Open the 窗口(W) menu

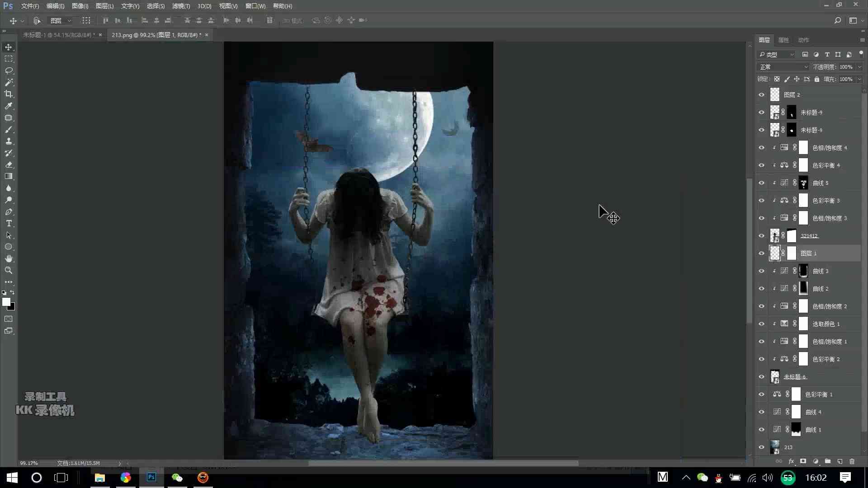pyautogui.click(x=255, y=6)
